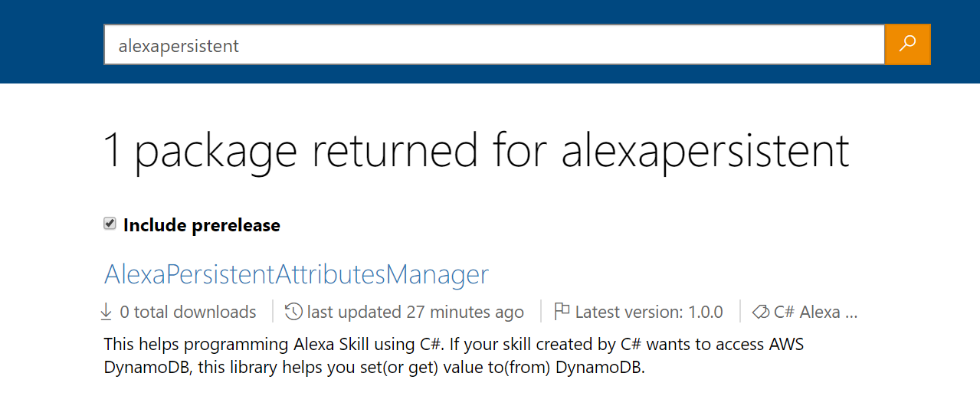
Task: Click the 1 package returned heading
Action: pos(476,150)
